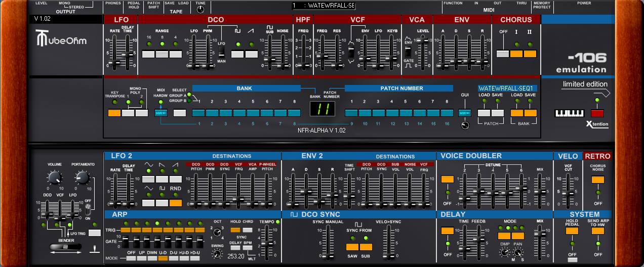Turn the VOLUME knob
This screenshot has width=644, height=267.
click(x=54, y=176)
